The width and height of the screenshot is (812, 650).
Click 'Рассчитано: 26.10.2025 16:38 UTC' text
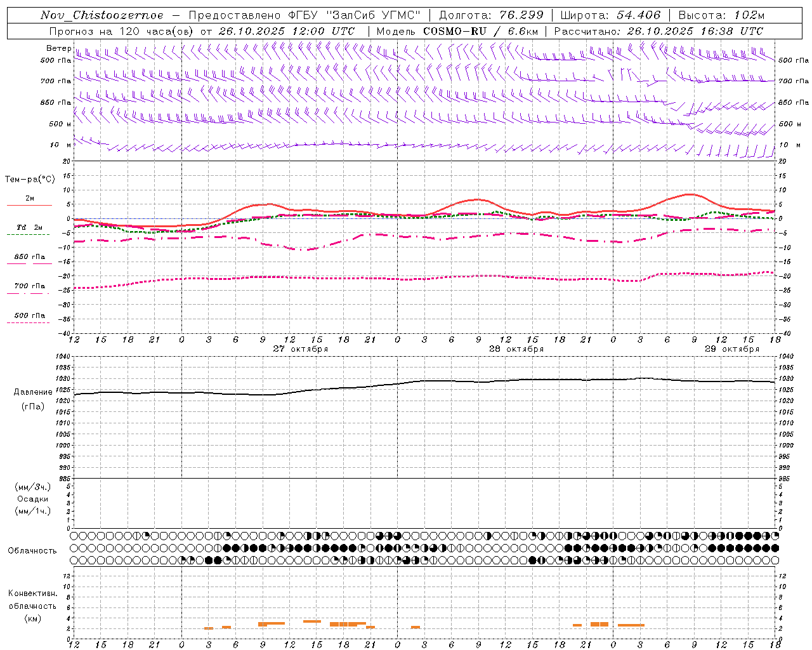658,31
